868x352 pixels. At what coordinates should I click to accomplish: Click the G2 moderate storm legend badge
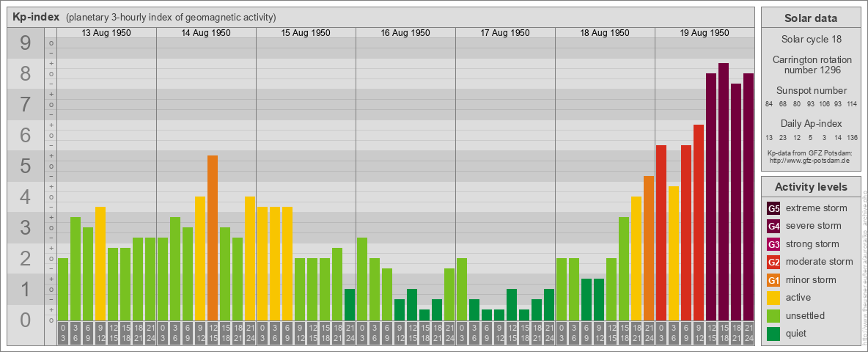tap(773, 262)
